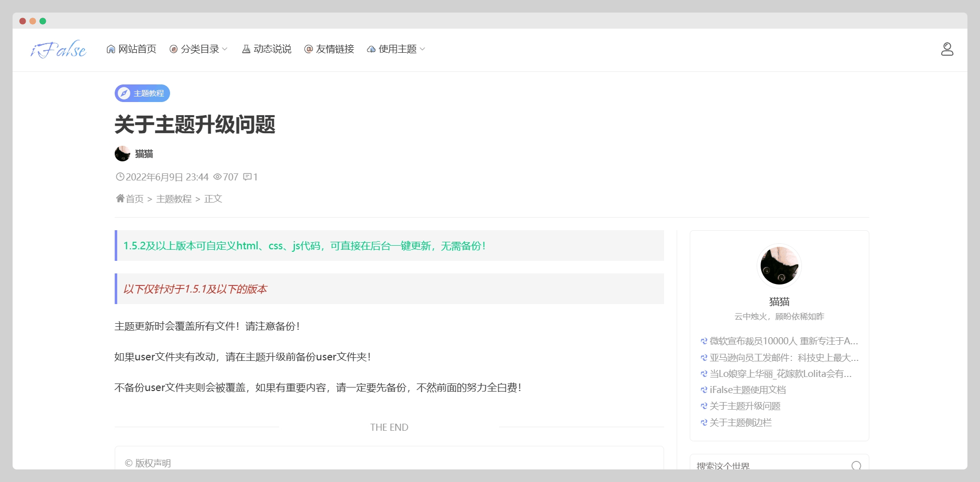This screenshot has height=482, width=980.
Task: Click the large sidebar profile avatar
Action: (779, 266)
